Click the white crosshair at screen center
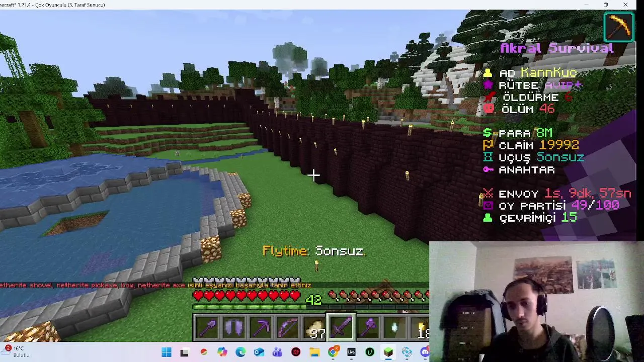 coord(313,175)
